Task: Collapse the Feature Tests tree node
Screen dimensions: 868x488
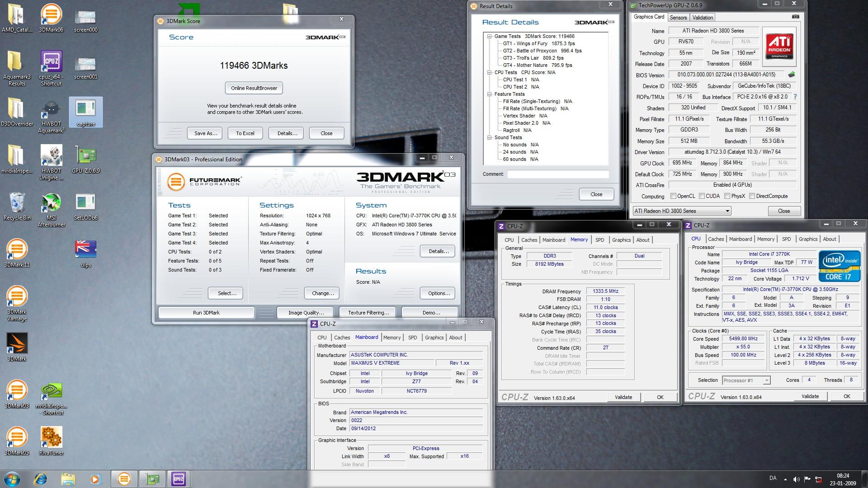Action: [x=489, y=94]
